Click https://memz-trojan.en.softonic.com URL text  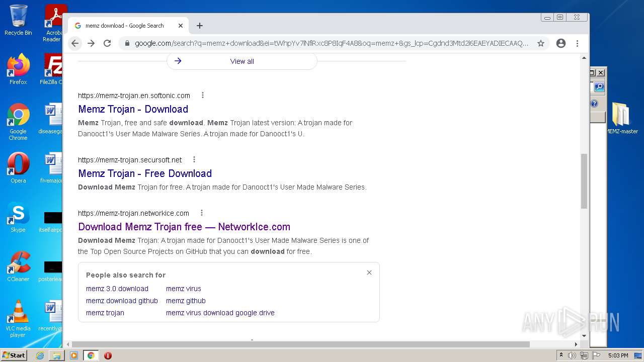tap(134, 96)
